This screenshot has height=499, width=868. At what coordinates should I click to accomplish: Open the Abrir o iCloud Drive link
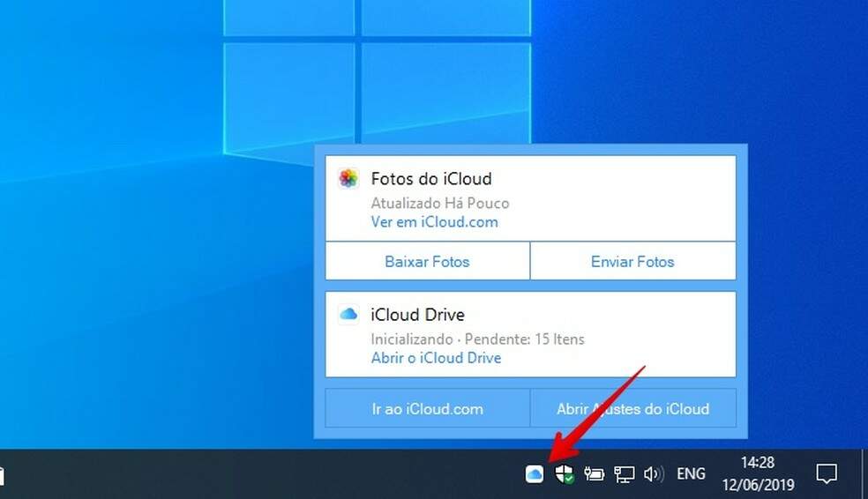(437, 358)
